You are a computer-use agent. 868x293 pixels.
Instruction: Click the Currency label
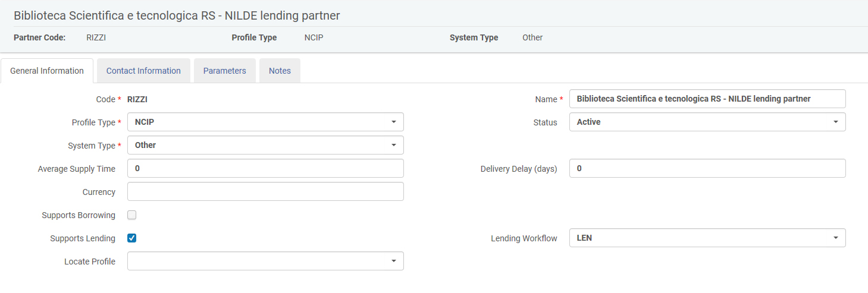(x=99, y=192)
